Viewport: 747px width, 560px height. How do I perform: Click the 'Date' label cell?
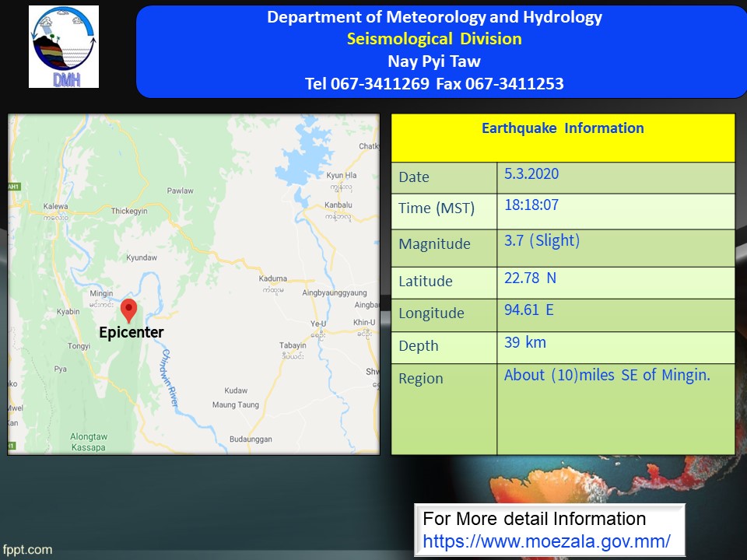click(444, 177)
